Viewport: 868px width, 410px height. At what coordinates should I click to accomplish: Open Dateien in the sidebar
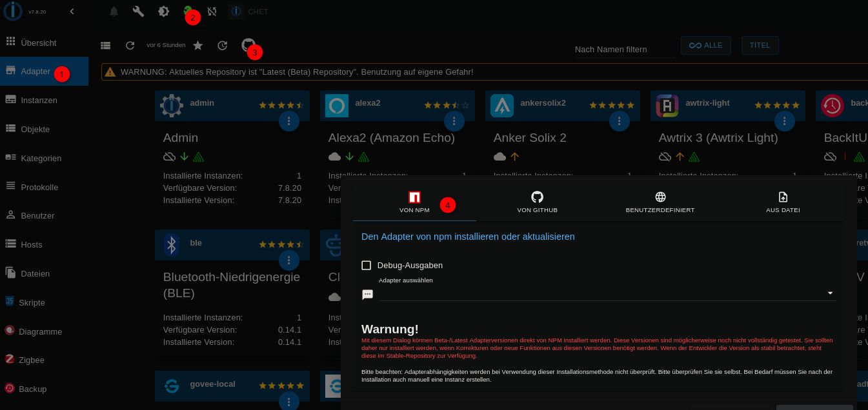[44, 273]
